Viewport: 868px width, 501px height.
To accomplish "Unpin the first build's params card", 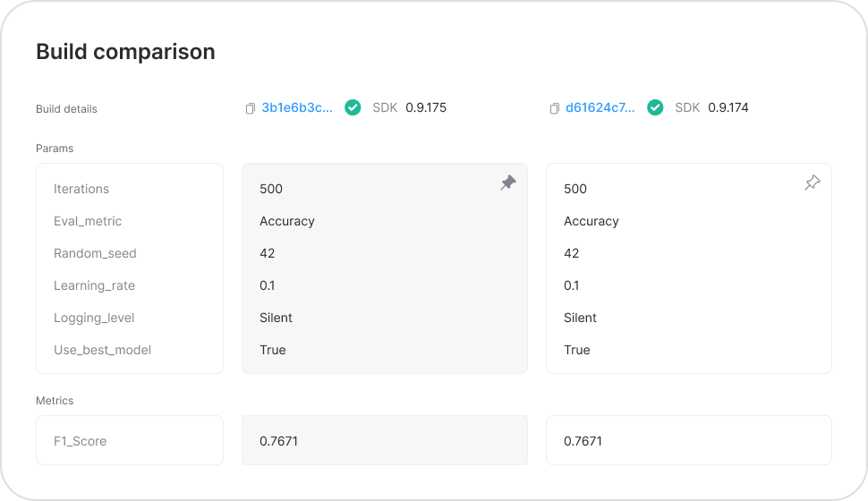I will click(x=508, y=183).
